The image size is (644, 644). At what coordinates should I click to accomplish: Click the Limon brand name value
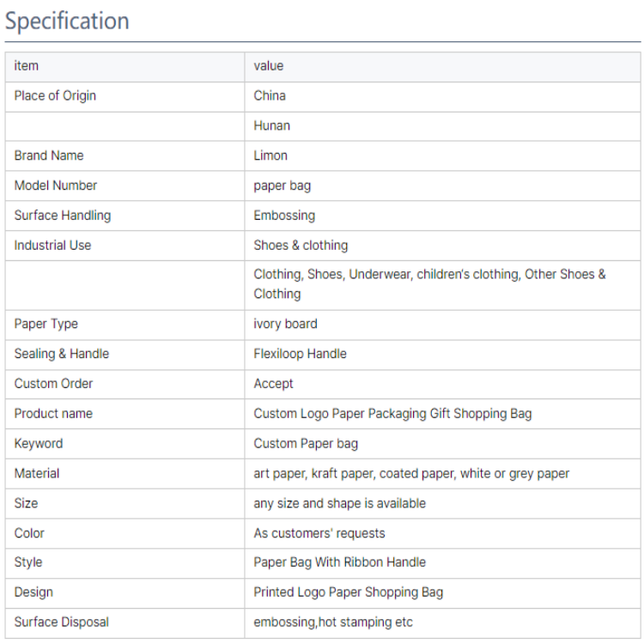[270, 155]
